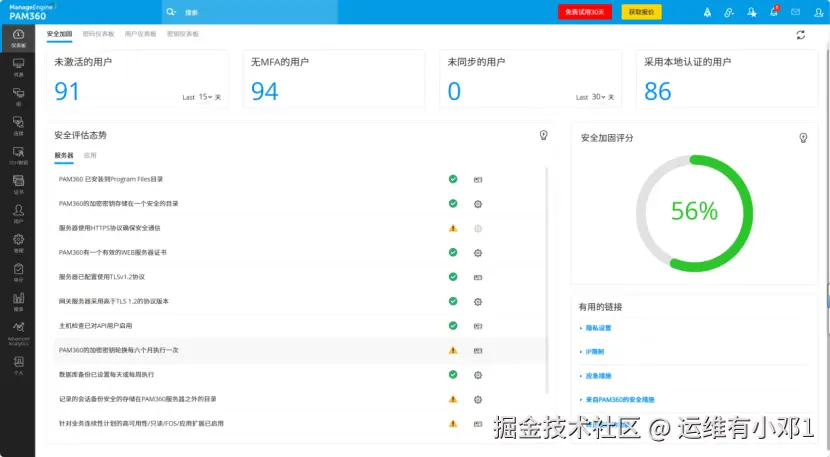Switch to the 用户仪表板 tab

pos(140,34)
